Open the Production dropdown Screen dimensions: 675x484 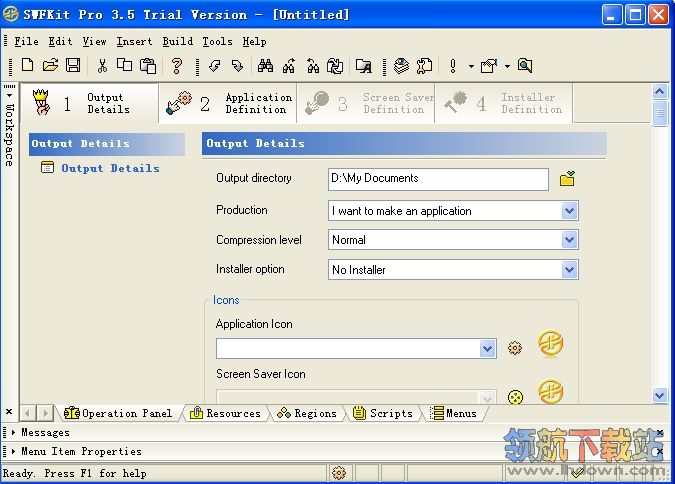click(x=569, y=211)
